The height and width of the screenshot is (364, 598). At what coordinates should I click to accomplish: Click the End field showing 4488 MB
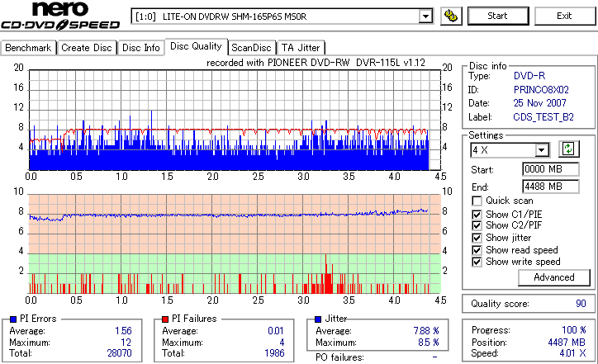point(551,187)
